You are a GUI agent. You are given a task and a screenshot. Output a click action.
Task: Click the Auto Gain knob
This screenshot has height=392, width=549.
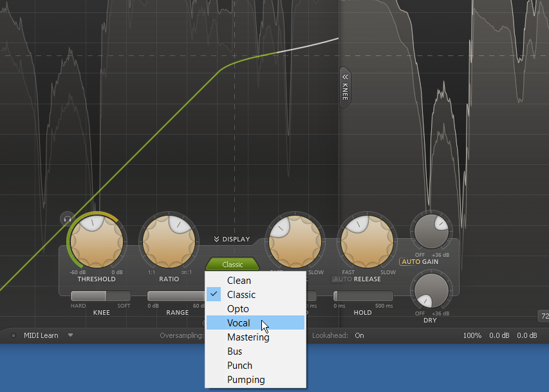431,230
